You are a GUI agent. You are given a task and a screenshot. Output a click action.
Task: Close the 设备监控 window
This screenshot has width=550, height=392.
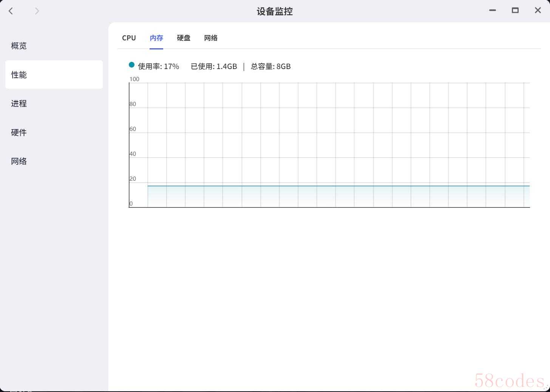(538, 11)
